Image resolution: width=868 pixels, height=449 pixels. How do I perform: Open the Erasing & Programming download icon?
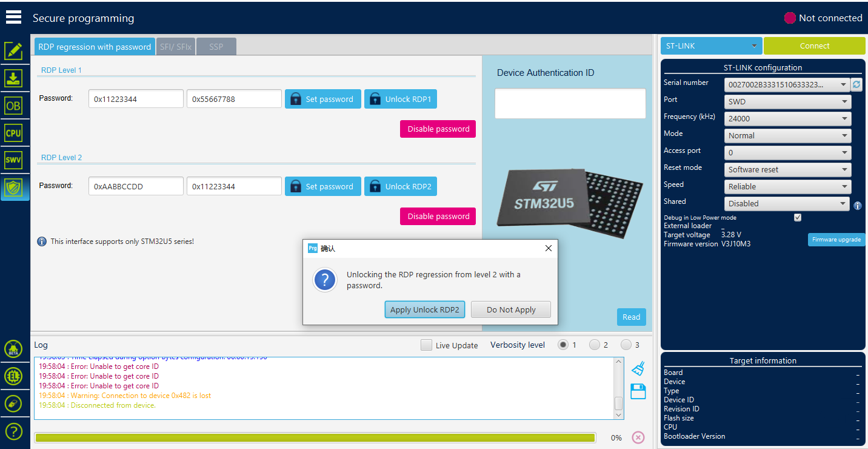tap(13, 78)
